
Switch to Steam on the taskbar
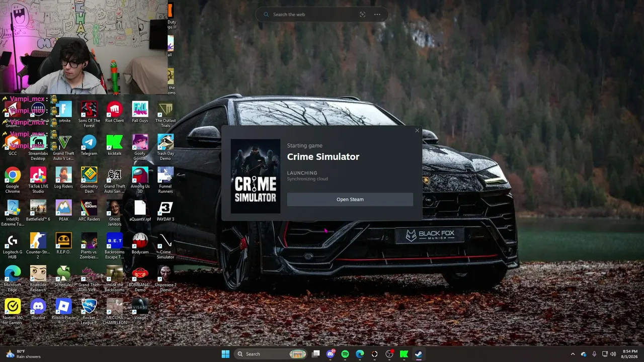click(x=419, y=354)
